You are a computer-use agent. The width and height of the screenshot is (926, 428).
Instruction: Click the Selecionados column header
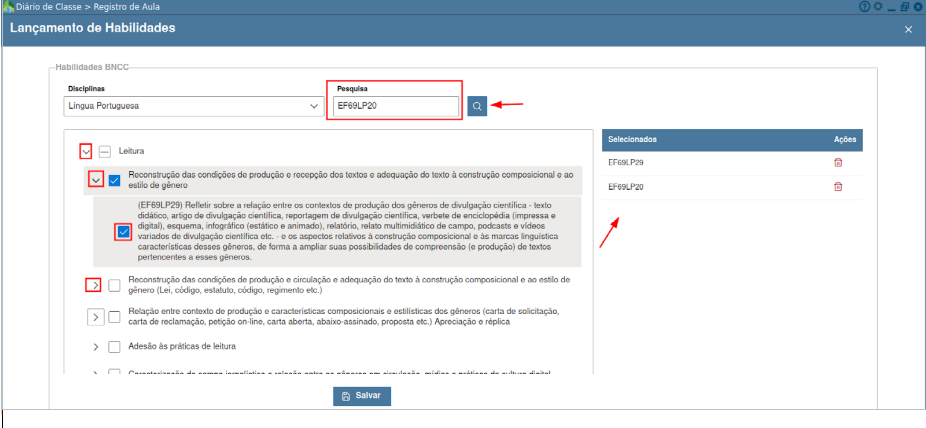coord(632,139)
